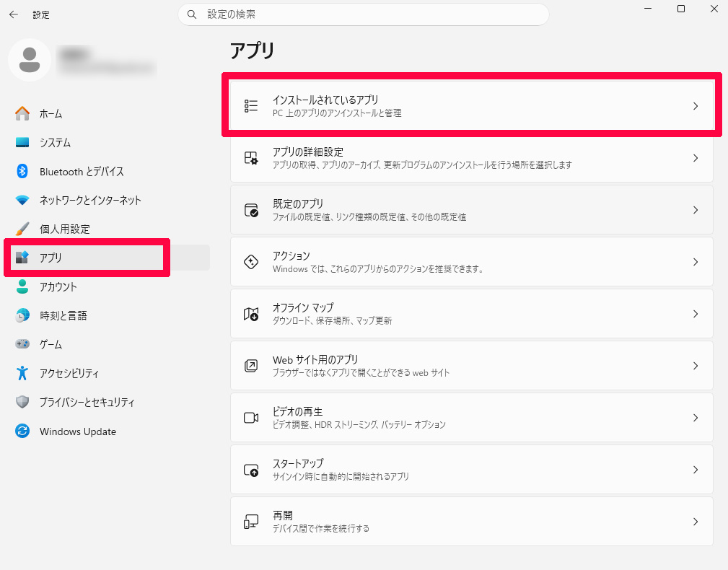Open the アプリの詳細設定 row chevron
The width and height of the screenshot is (728, 570).
tap(695, 158)
